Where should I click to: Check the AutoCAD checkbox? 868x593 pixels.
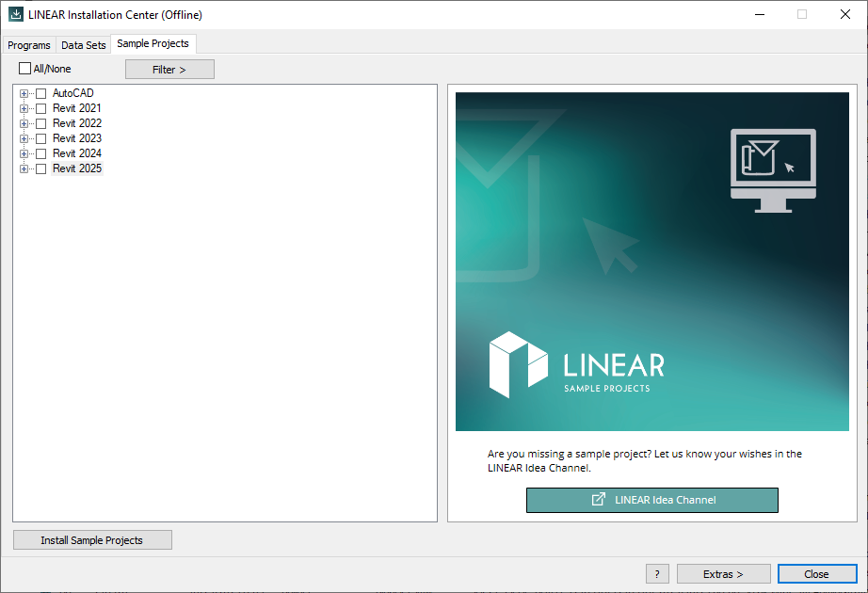(41, 93)
